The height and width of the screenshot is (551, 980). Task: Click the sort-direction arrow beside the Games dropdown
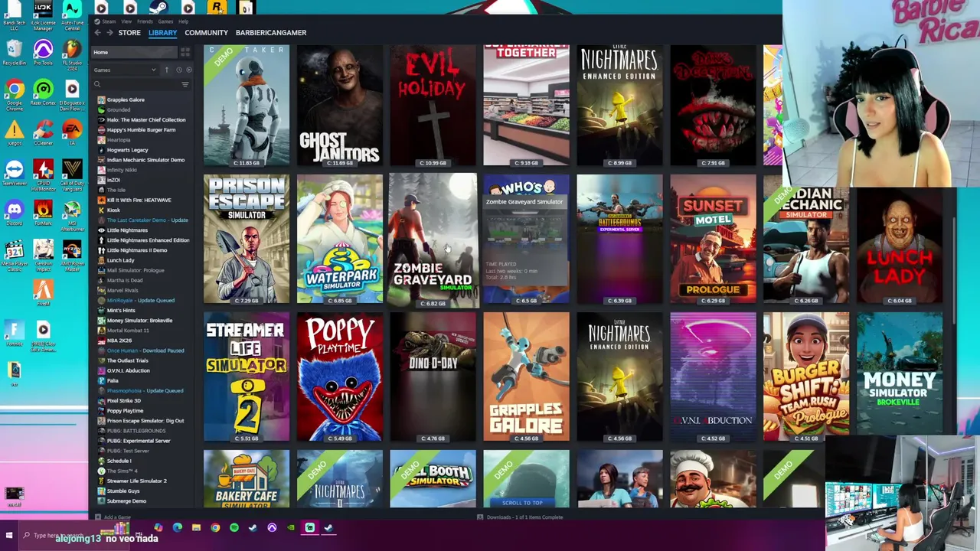(x=166, y=70)
